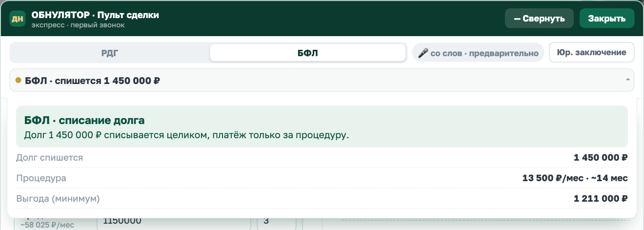Image resolution: width=644 pixels, height=230 pixels.
Task: Click the microphone 'со слов · предварительно' badge
Action: (x=478, y=53)
